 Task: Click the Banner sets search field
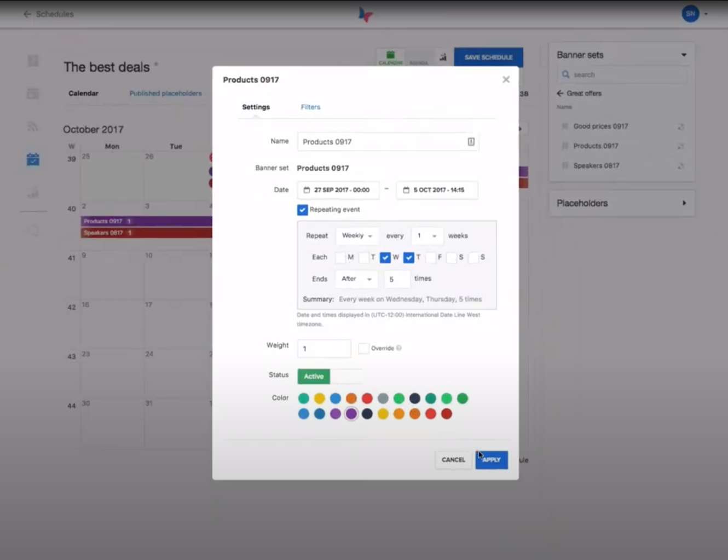[x=622, y=74]
